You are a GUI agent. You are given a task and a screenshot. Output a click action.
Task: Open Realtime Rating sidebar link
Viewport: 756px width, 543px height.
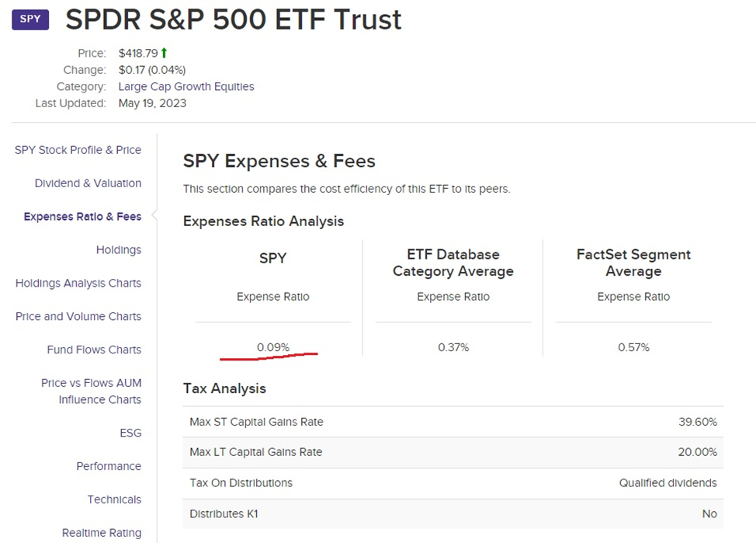102,533
